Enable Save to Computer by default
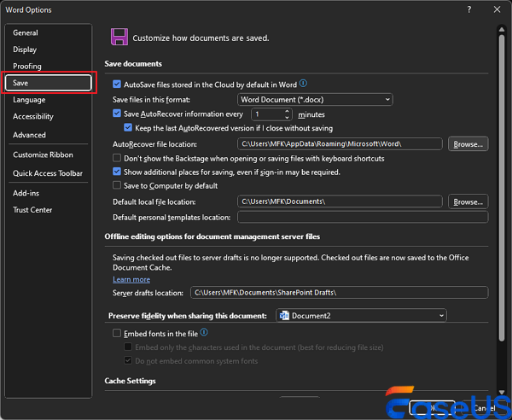This screenshot has width=512, height=420. [117, 185]
